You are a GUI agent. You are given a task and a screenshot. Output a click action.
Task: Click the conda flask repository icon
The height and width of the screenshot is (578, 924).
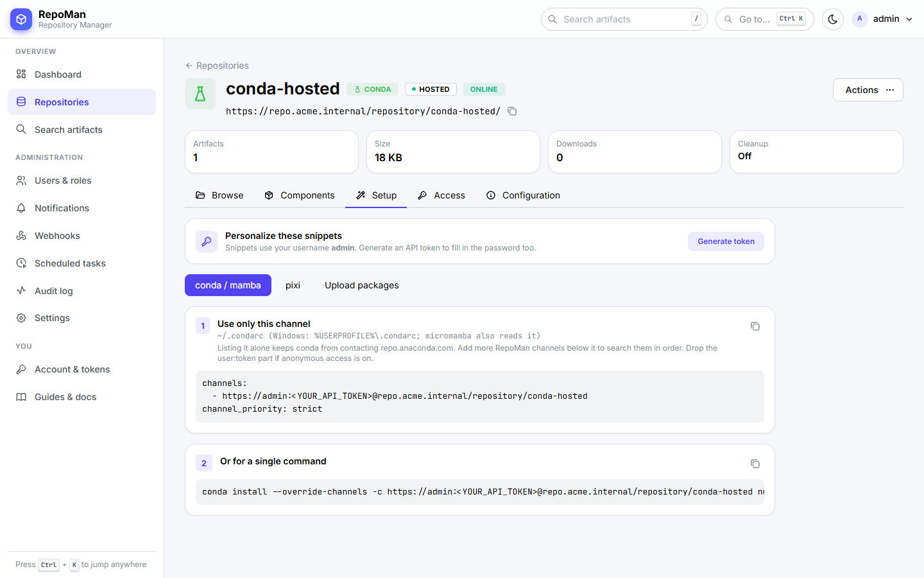point(200,94)
